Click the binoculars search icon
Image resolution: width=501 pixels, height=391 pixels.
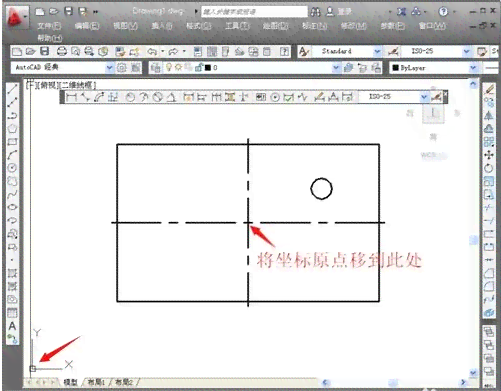[x=315, y=12]
